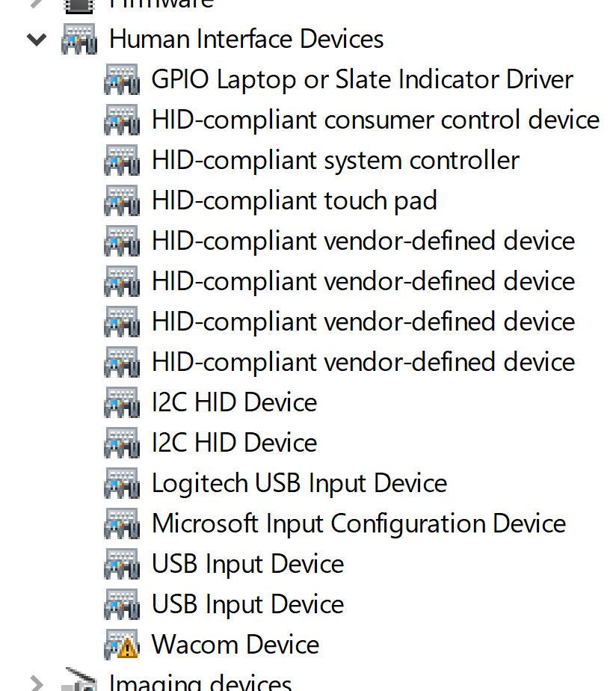Select the first USB Input Device entry

point(247,563)
